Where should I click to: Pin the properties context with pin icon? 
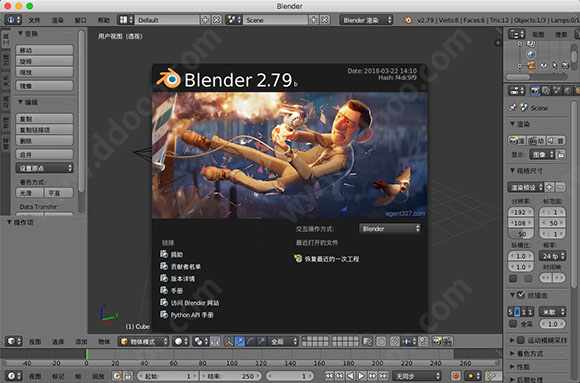tap(512, 108)
